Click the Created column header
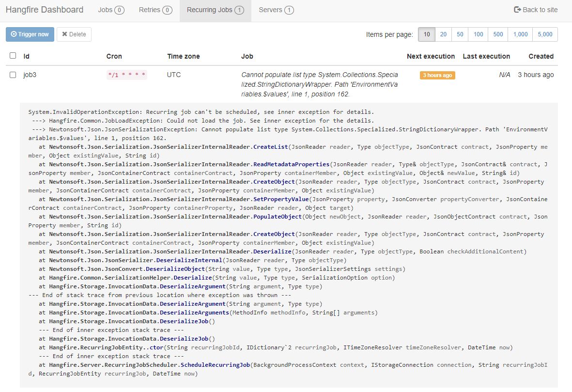The height and width of the screenshot is (392, 572). click(541, 56)
